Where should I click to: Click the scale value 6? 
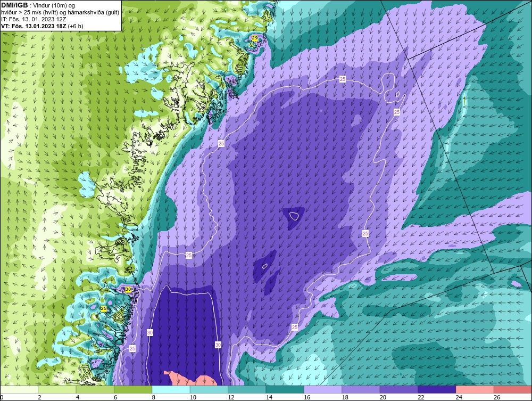pyautogui.click(x=115, y=397)
